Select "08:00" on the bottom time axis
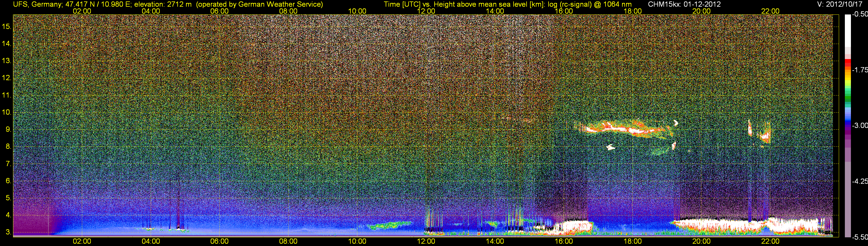Screen dimensions: 868x246 (288, 241)
